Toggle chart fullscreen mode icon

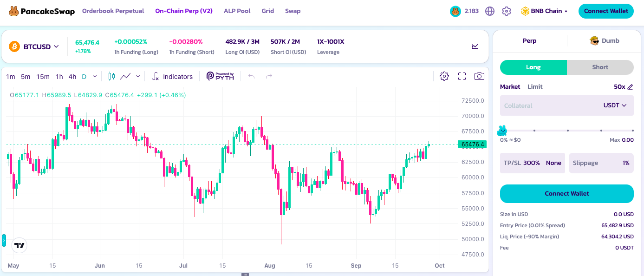[x=462, y=76]
